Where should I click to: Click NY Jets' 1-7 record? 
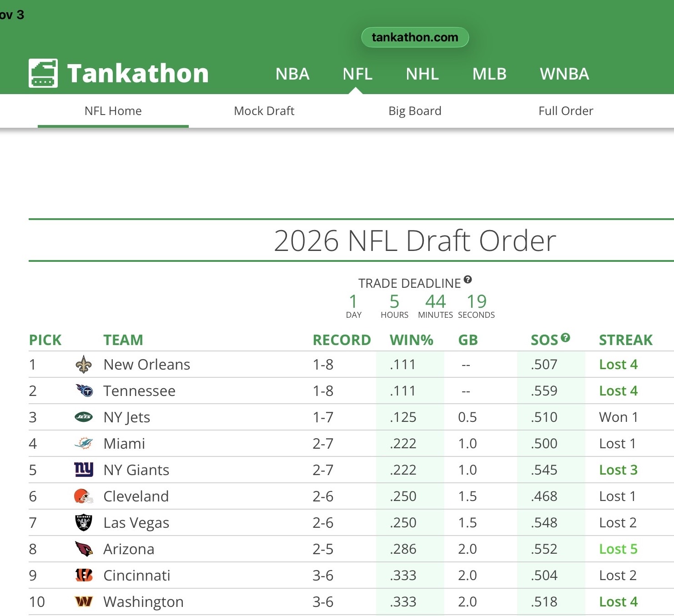(x=323, y=417)
